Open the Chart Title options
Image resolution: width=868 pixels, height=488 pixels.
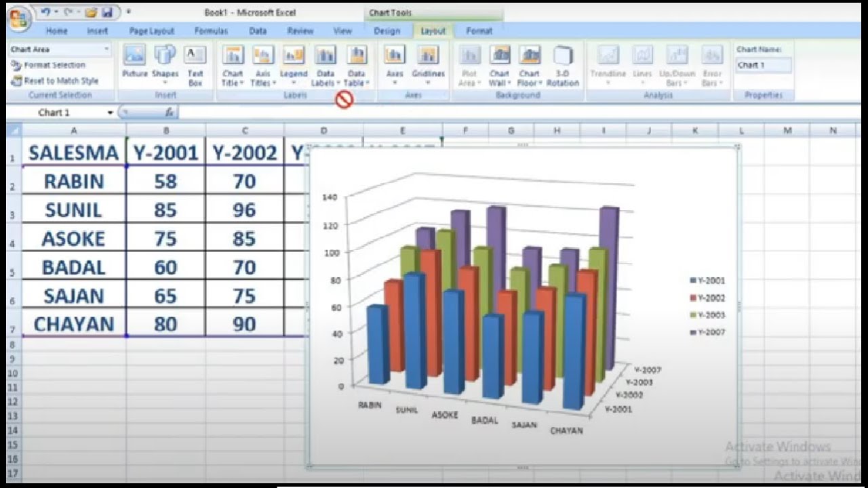click(233, 66)
